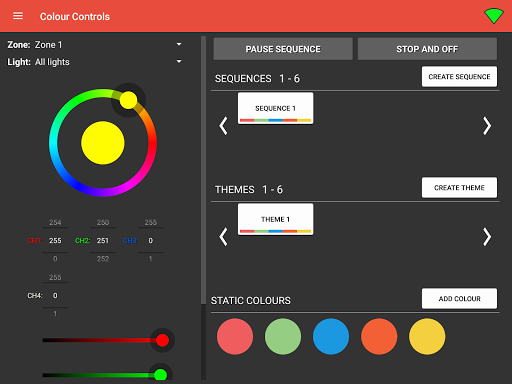The image size is (512, 384).
Task: Pick 255 above CH4 value
Action: (x=55, y=277)
